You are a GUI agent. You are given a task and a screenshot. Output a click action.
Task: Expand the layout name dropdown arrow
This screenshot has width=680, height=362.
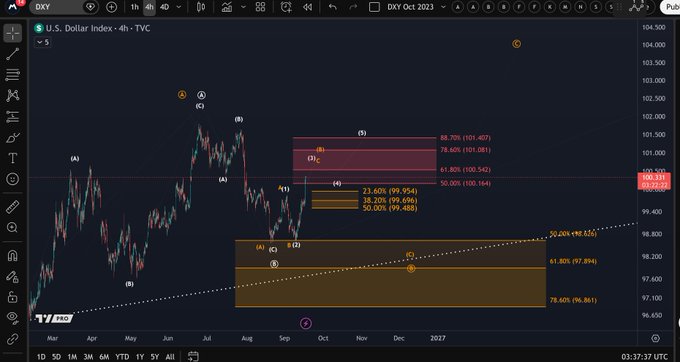(x=443, y=7)
